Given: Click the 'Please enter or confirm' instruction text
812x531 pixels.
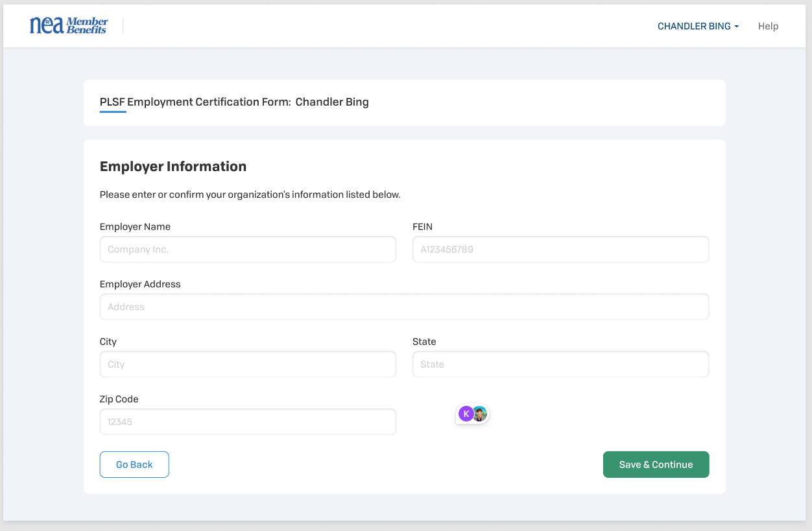Looking at the screenshot, I should tap(250, 195).
